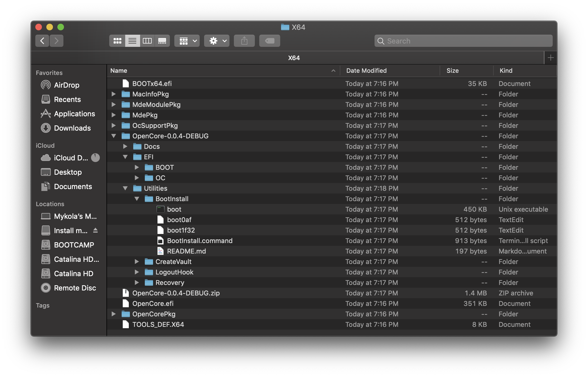Select the TOOLS_DEF.X64 document
Viewport: 588px width, 377px height.
(158, 324)
